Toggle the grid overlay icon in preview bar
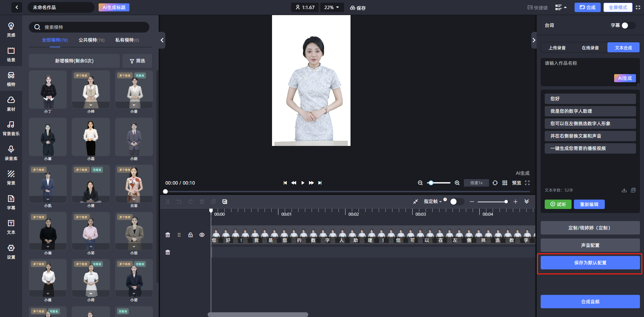Screen dimensions: 644x317 coord(505,183)
